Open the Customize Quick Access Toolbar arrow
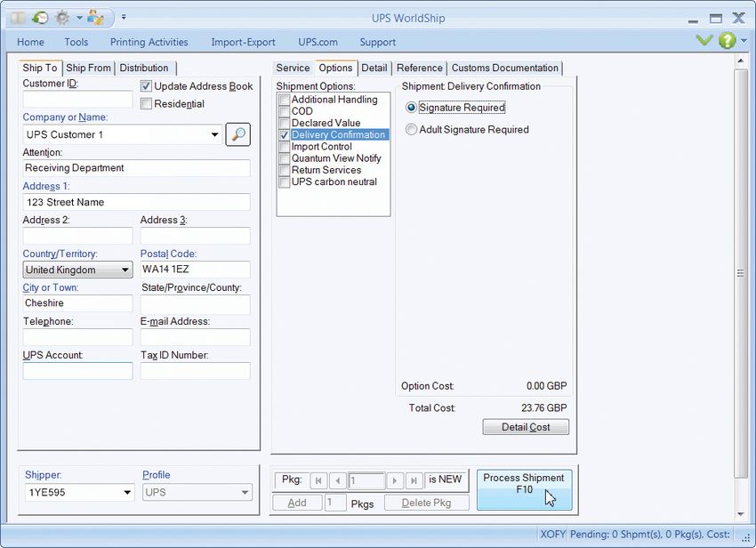Image resolution: width=756 pixels, height=548 pixels. pos(124,17)
